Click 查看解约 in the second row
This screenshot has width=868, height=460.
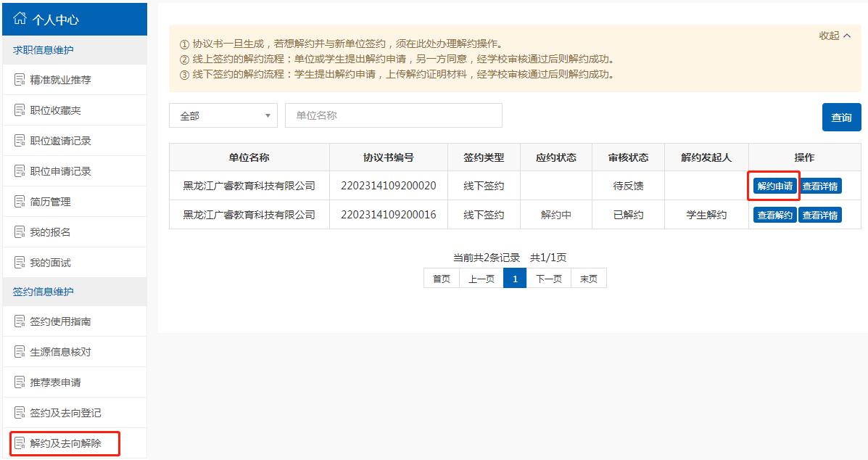tap(774, 215)
